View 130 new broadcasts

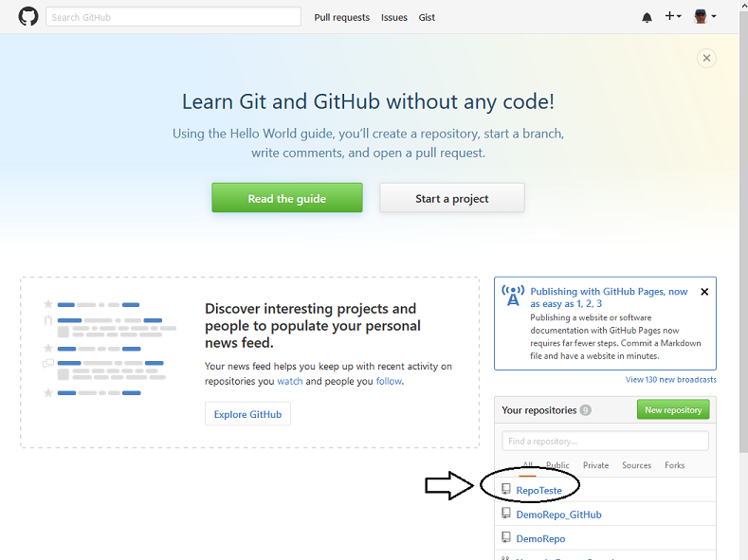pos(670,379)
